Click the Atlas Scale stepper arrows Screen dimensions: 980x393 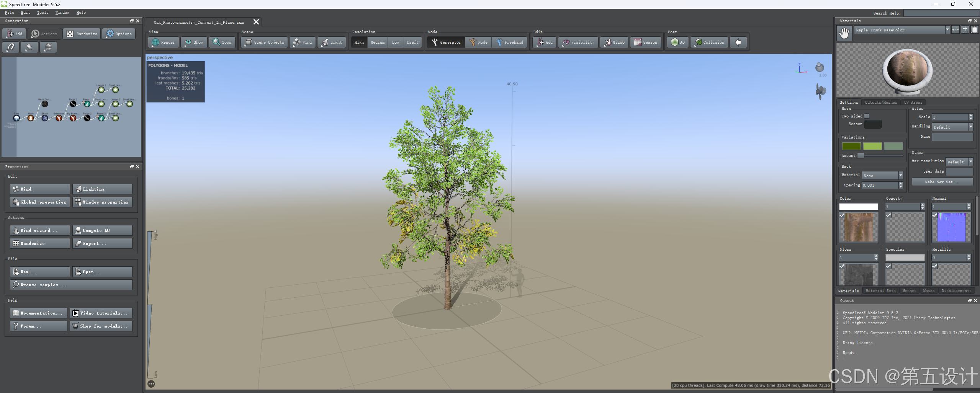[971, 117]
